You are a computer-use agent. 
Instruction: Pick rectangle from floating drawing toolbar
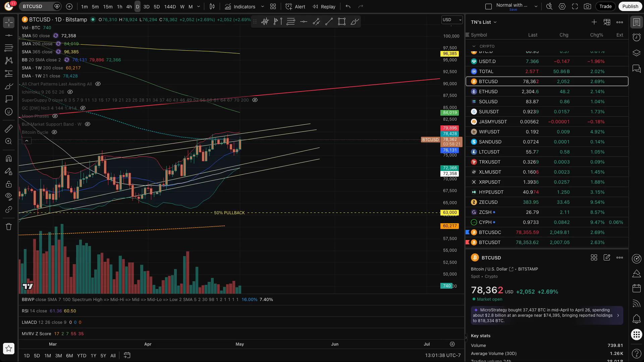click(342, 22)
